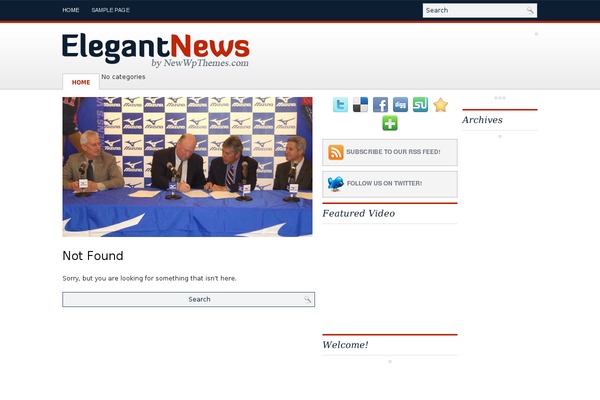Open the Twitter share icon

[340, 104]
